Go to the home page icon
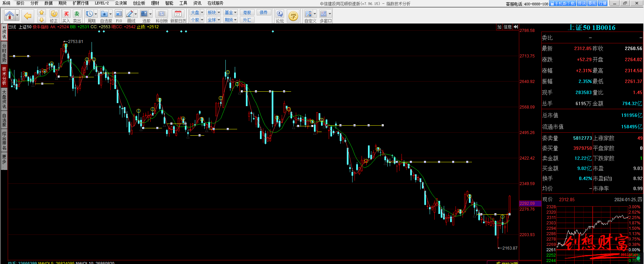 click(10, 15)
